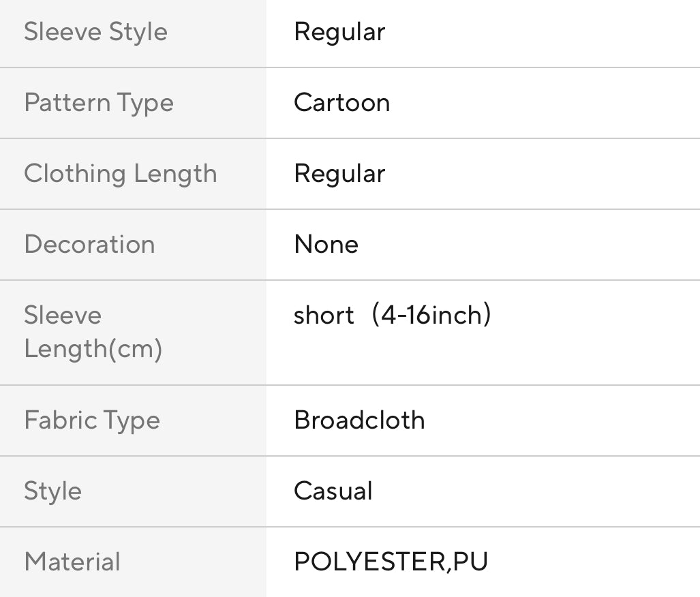Click the word short in sleeve length value
Image resolution: width=700 pixels, height=597 pixels.
tap(324, 316)
